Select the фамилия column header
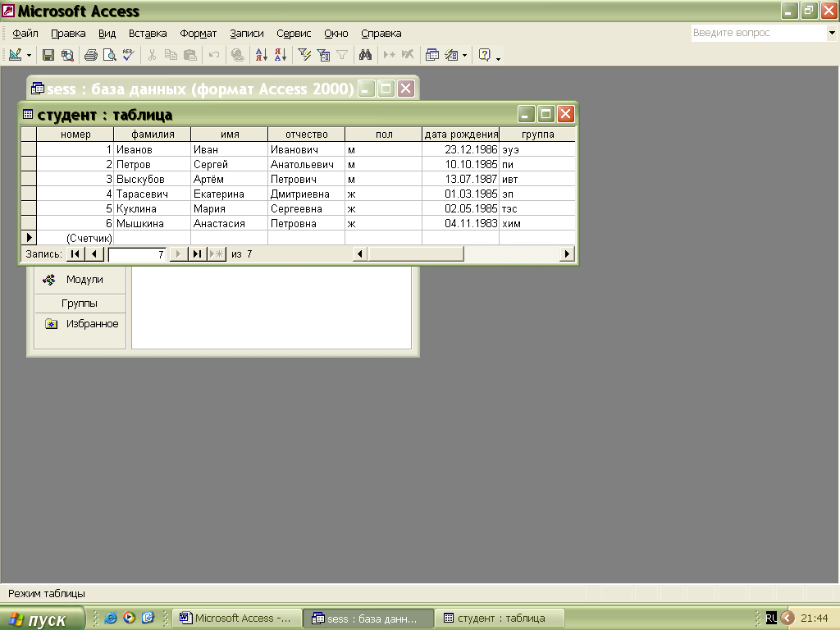Viewport: 840px width, 630px height. (x=152, y=134)
